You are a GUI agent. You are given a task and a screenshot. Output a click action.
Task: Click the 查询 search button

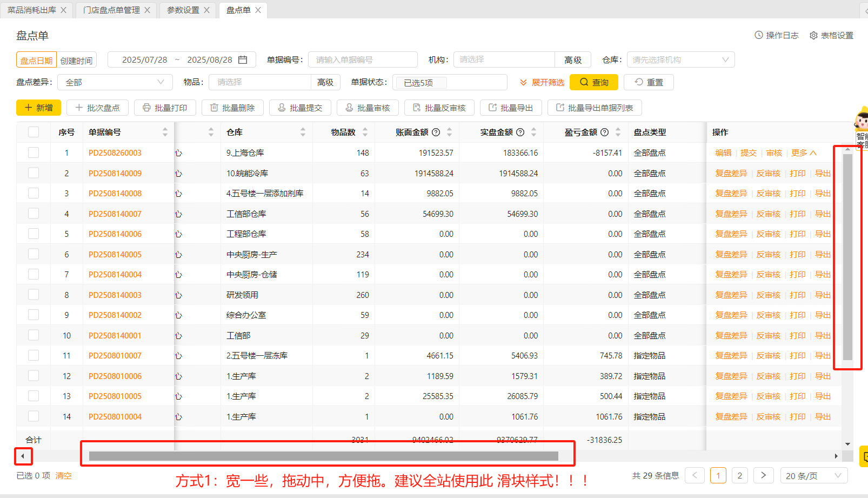(x=593, y=82)
